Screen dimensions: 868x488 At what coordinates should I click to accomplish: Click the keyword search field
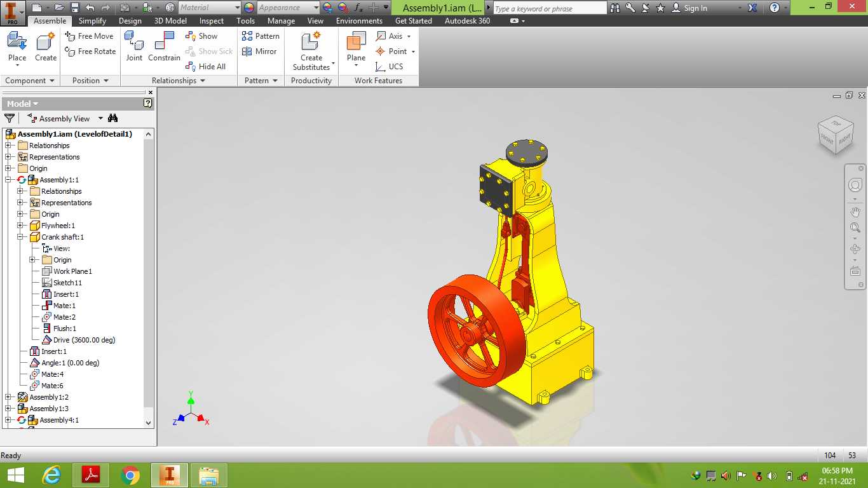pyautogui.click(x=550, y=8)
